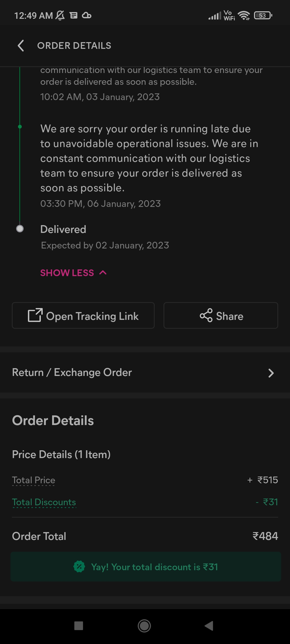Open the Return / Exchange Order row
The height and width of the screenshot is (644, 290).
tap(72, 372)
